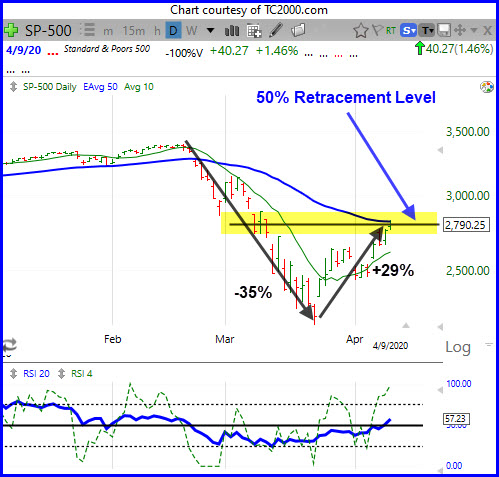Toggle the RT real-time indicator
This screenshot has height=477, width=499.
(x=391, y=31)
